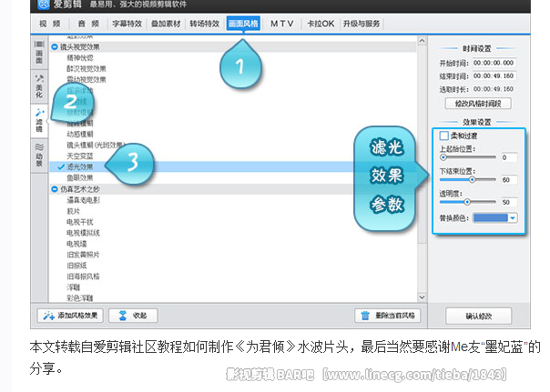Viewport: 550px width, 392px height.
Task: Select the 滤镜 side tab
Action: tap(39, 120)
